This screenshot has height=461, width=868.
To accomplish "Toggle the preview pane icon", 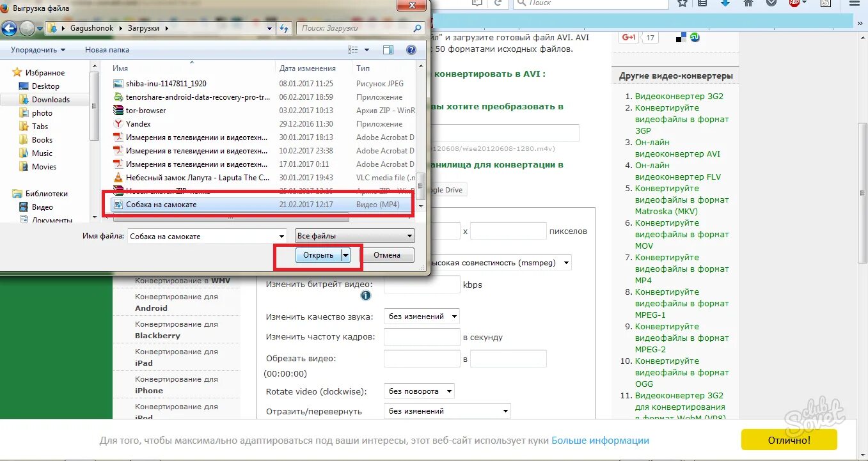I will coord(388,49).
